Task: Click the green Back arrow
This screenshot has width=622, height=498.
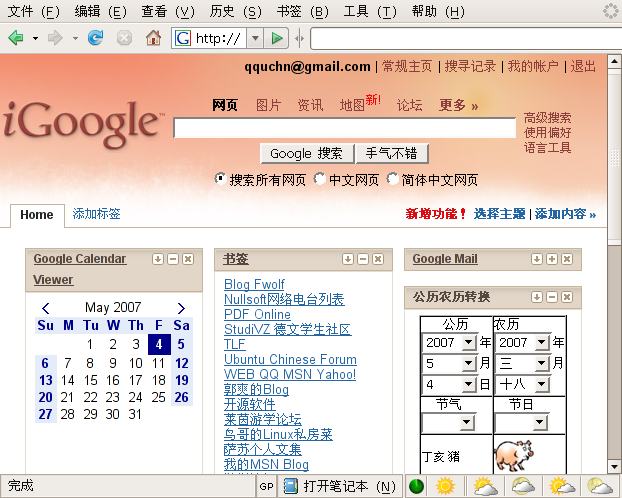Action: click(16, 38)
